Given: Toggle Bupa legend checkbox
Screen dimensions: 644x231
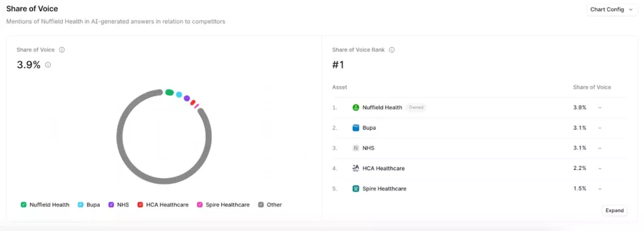Looking at the screenshot, I should pos(80,205).
